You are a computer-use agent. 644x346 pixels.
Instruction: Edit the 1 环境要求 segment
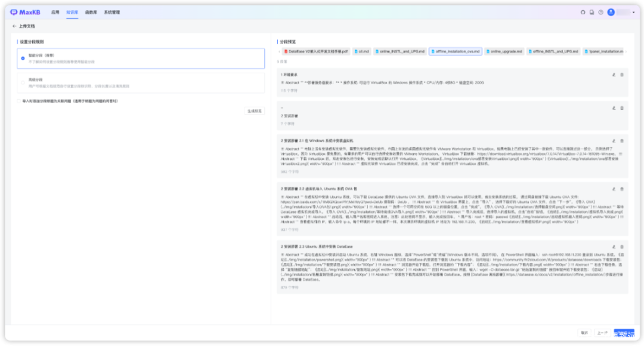(614, 75)
